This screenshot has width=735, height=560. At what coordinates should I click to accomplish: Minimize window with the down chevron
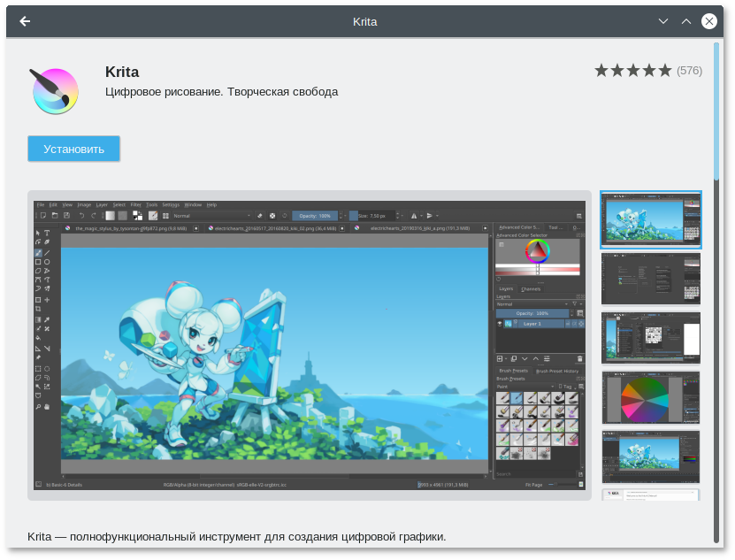tap(662, 21)
